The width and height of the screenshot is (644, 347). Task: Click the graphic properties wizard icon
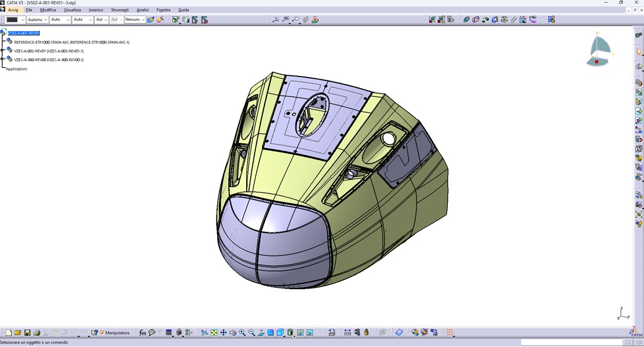pos(160,19)
